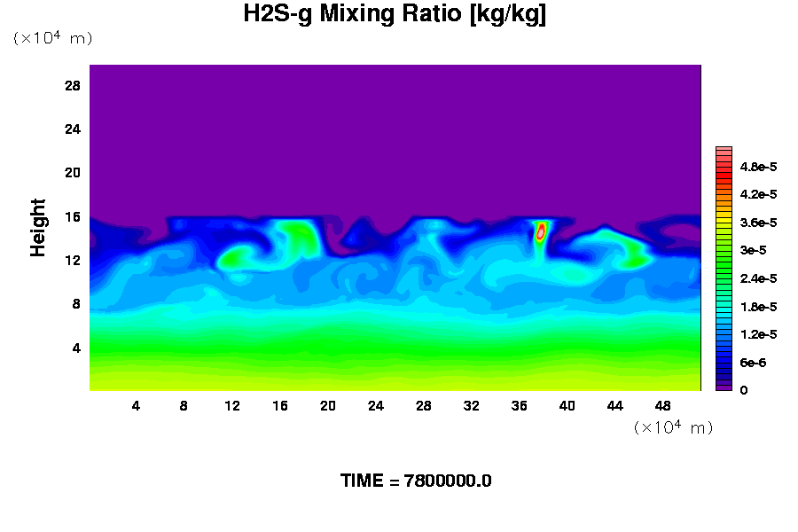This screenshot has height=532, width=798.
Task: Click y-axis tick label 16
Action: click(73, 216)
